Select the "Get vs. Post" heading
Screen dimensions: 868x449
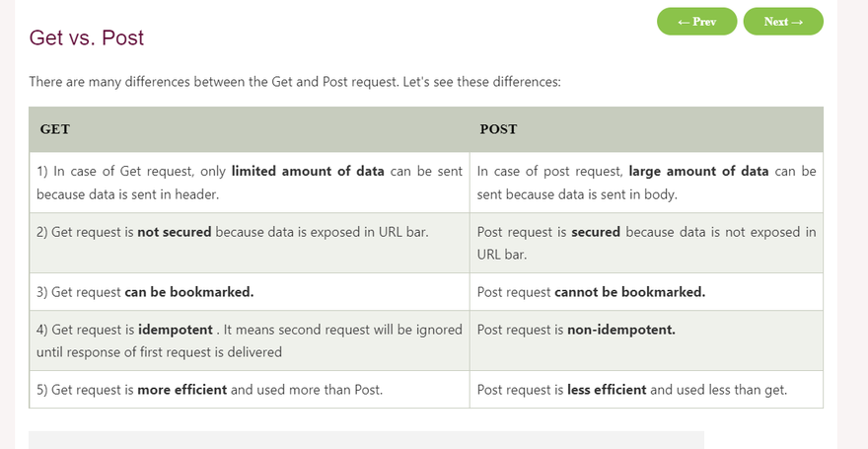(x=87, y=38)
